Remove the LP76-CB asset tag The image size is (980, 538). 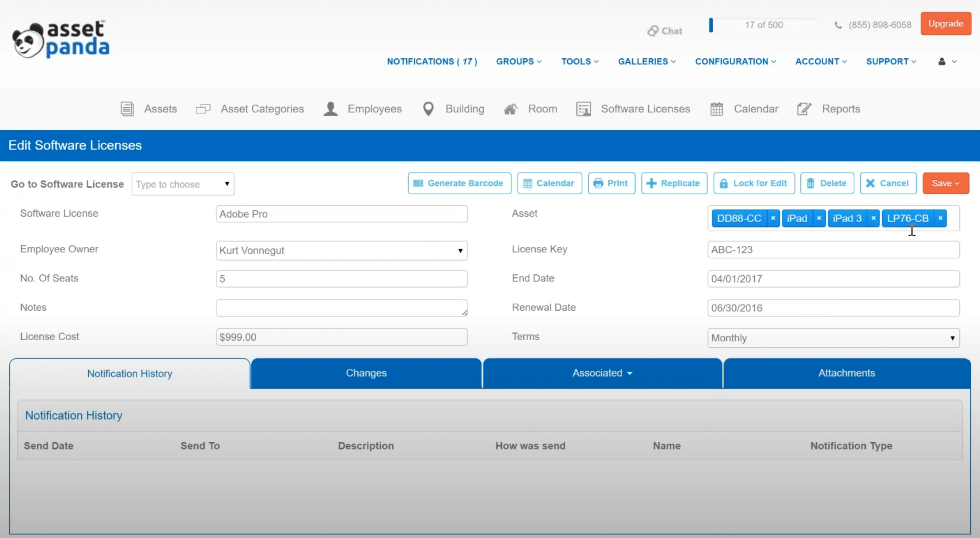(940, 218)
